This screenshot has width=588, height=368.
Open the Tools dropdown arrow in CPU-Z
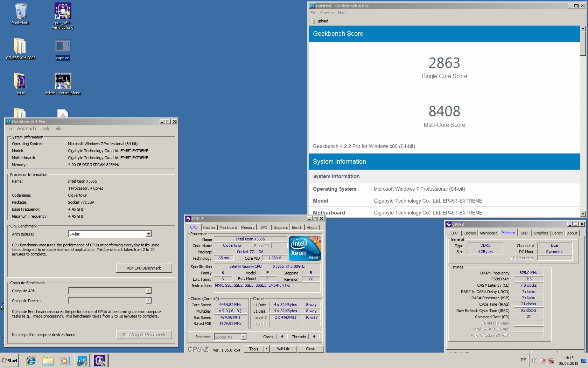point(266,349)
